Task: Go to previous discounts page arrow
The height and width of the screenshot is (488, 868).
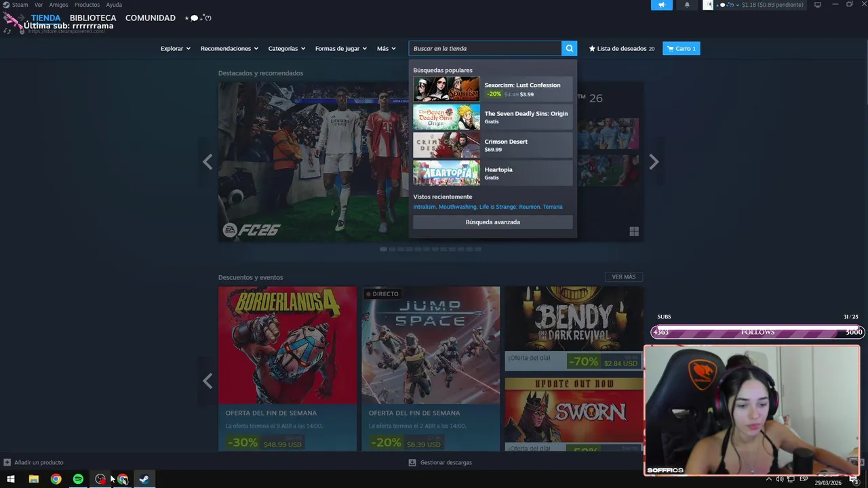Action: 208,381
